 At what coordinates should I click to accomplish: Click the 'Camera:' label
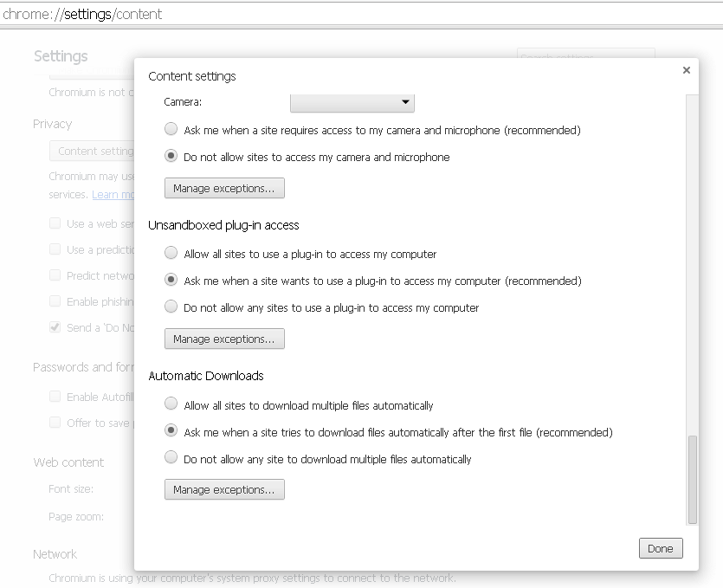(183, 102)
